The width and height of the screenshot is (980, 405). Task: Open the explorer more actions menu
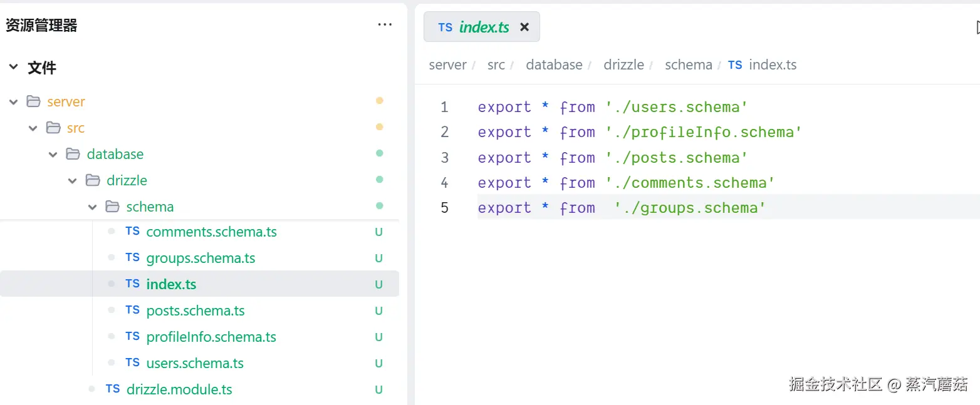[385, 25]
